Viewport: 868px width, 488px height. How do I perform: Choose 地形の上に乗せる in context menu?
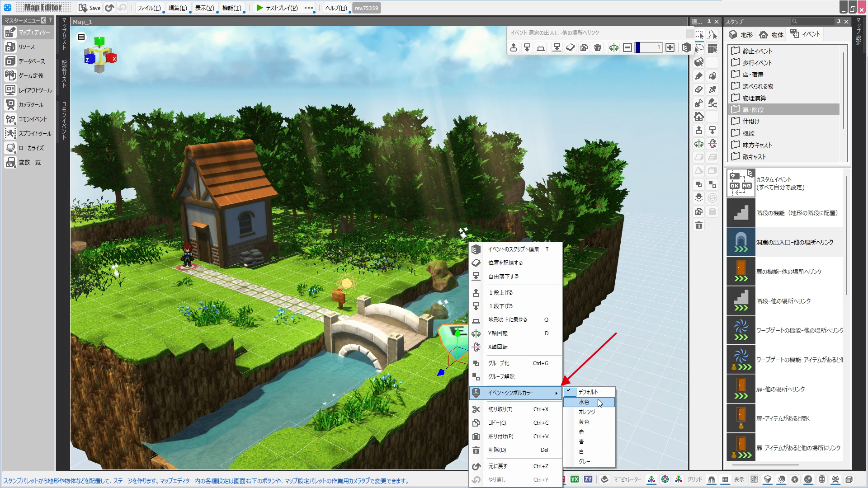click(515, 319)
